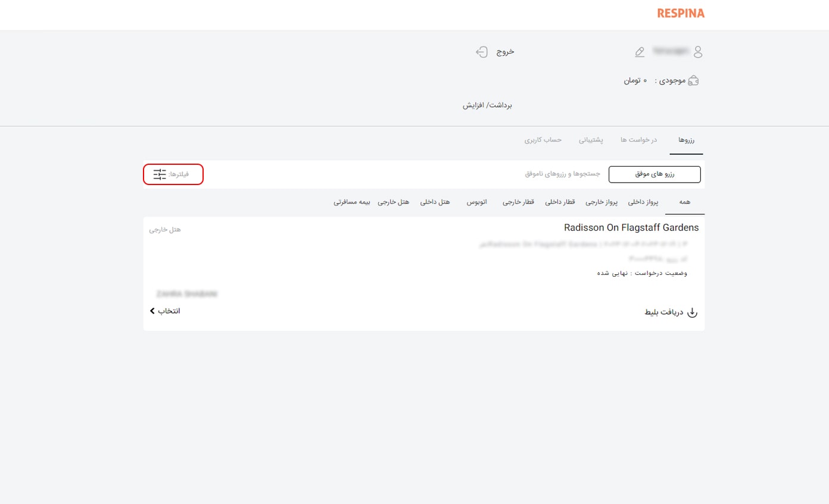Filter by هتل خارجی category tab

[393, 202]
